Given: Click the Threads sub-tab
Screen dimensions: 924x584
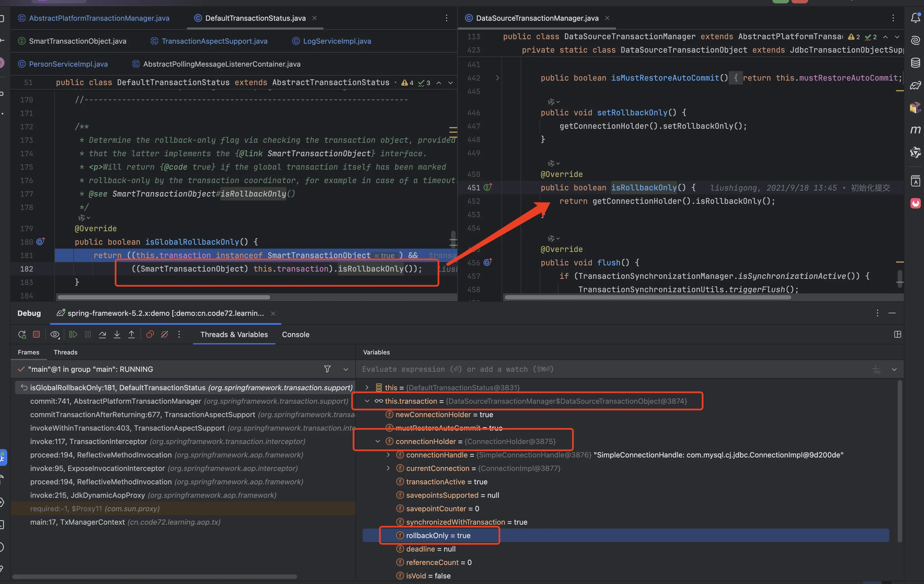Looking at the screenshot, I should pyautogui.click(x=65, y=352).
